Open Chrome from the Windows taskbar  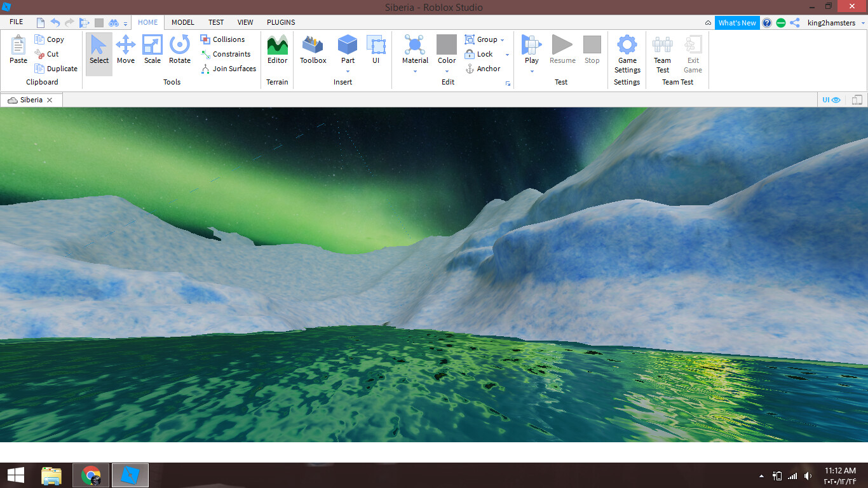(x=91, y=475)
